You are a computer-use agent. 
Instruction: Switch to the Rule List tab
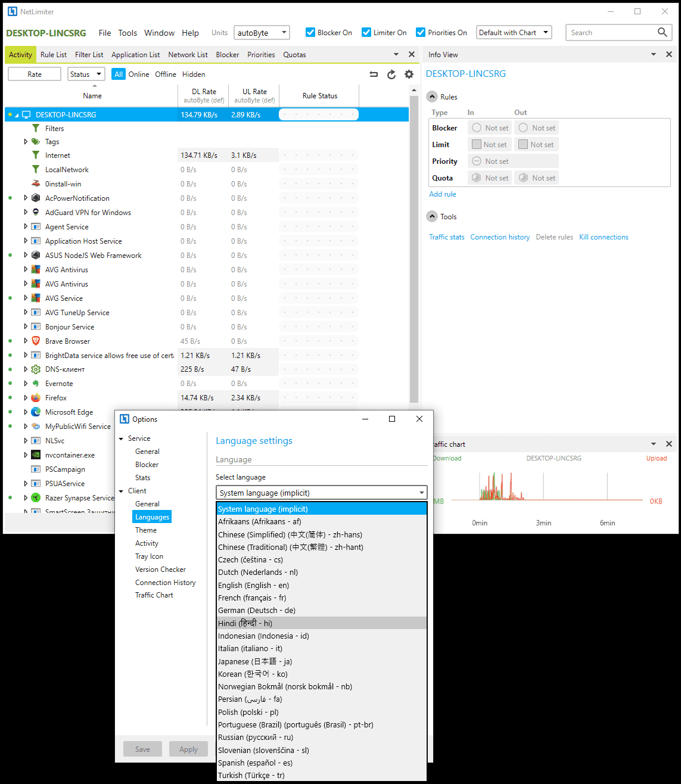(x=54, y=55)
